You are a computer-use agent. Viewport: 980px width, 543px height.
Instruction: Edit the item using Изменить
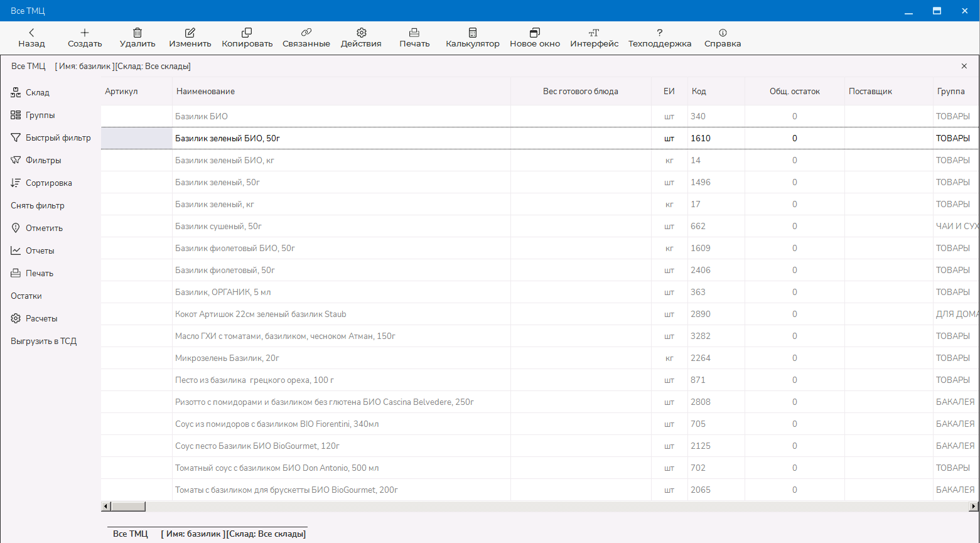click(x=190, y=38)
